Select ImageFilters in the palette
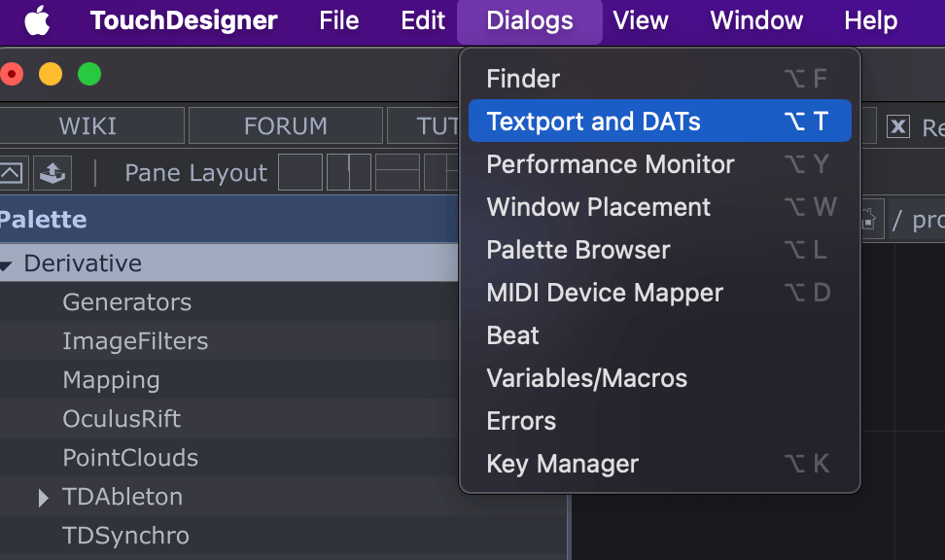This screenshot has height=560, width=945. point(135,341)
